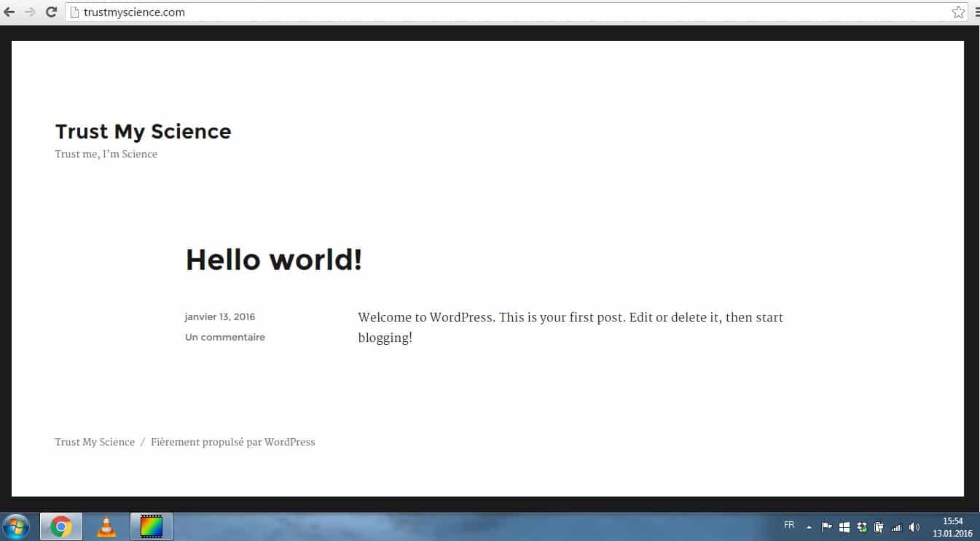This screenshot has width=980, height=541.
Task: Bookmark this page with the star icon
Action: click(958, 12)
